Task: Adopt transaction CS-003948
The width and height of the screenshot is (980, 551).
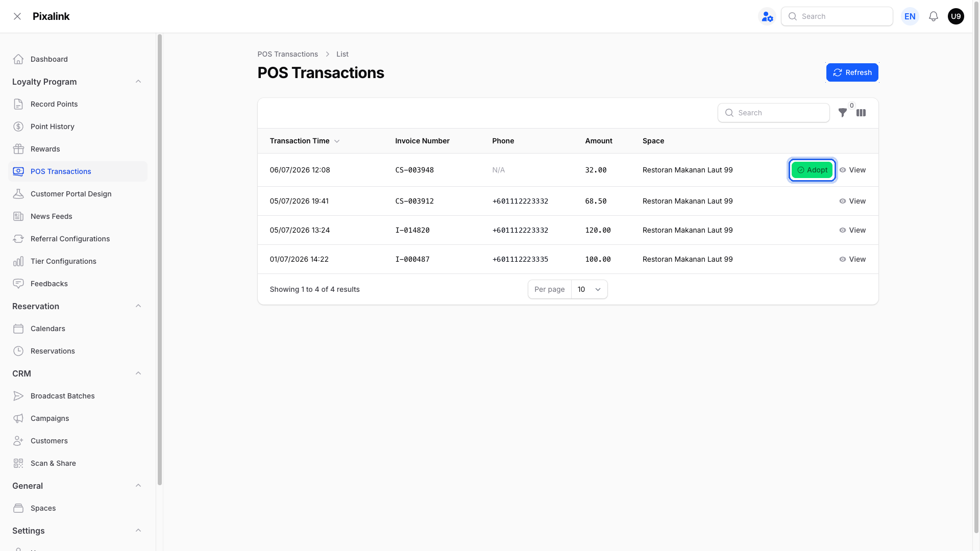Action: click(812, 170)
